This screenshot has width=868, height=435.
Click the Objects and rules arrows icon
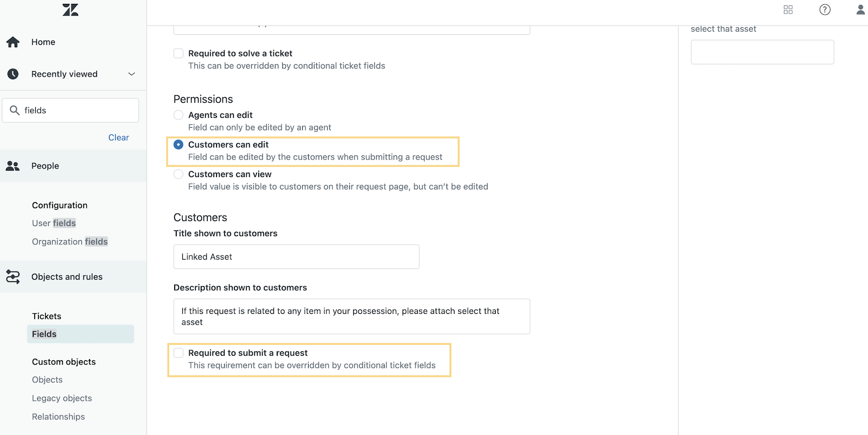[x=13, y=276]
